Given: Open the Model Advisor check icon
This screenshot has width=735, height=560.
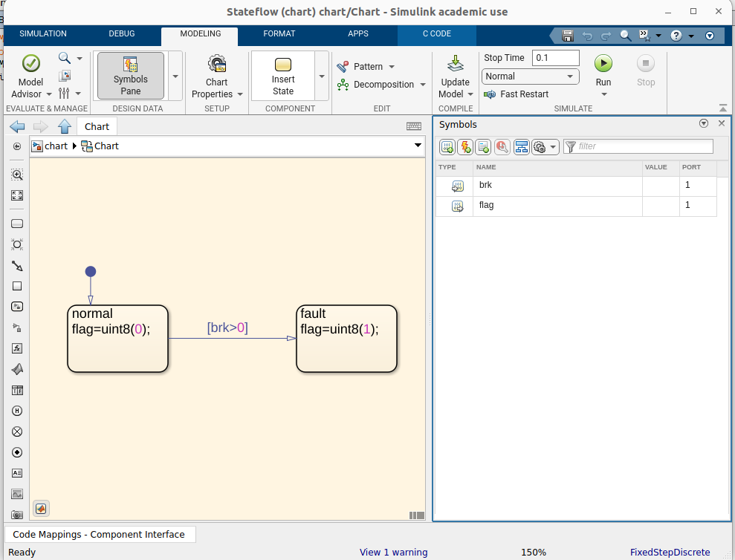Looking at the screenshot, I should [x=31, y=63].
